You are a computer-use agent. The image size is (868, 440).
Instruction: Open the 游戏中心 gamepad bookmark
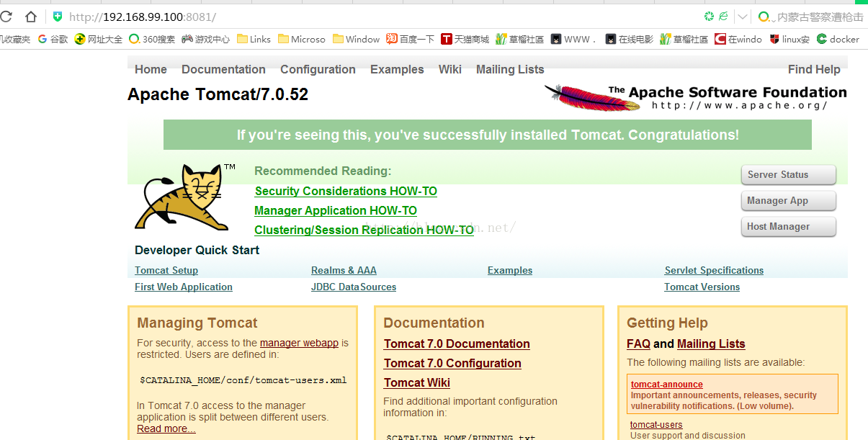click(206, 39)
